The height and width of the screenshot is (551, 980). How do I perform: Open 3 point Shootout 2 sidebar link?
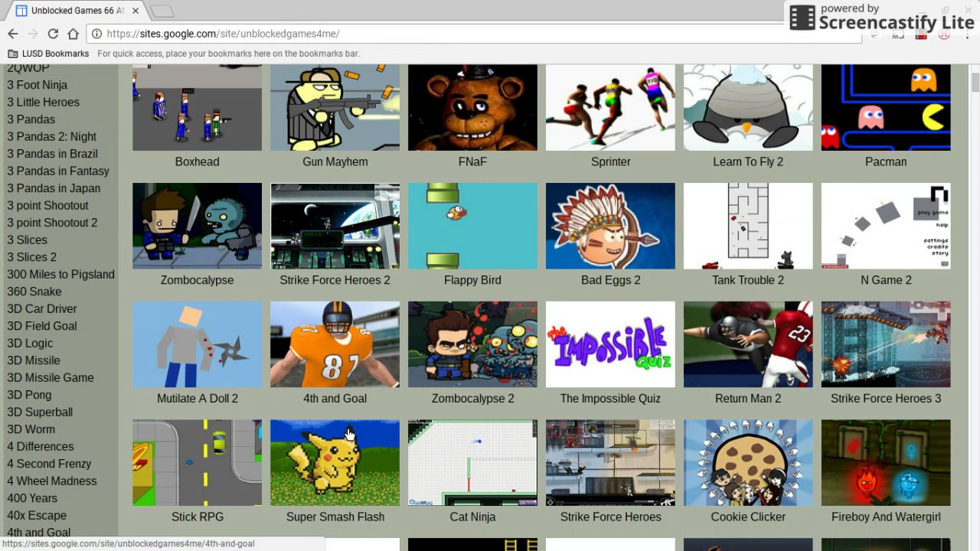52,223
